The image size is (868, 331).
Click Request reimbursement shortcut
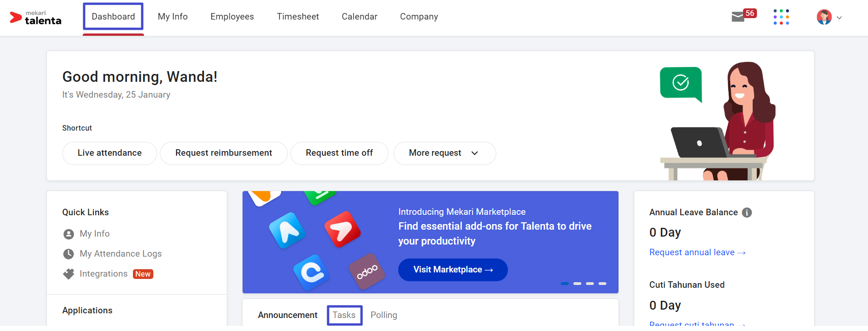(x=224, y=153)
